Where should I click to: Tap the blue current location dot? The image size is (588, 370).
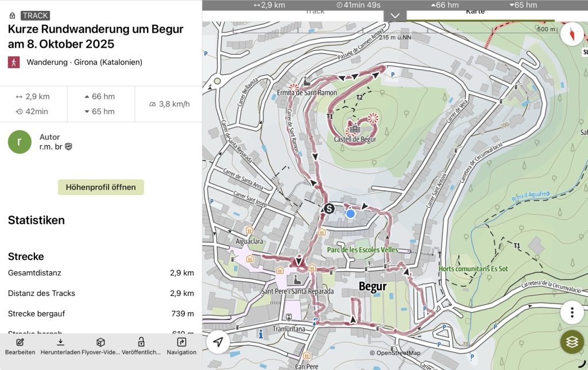coord(350,213)
